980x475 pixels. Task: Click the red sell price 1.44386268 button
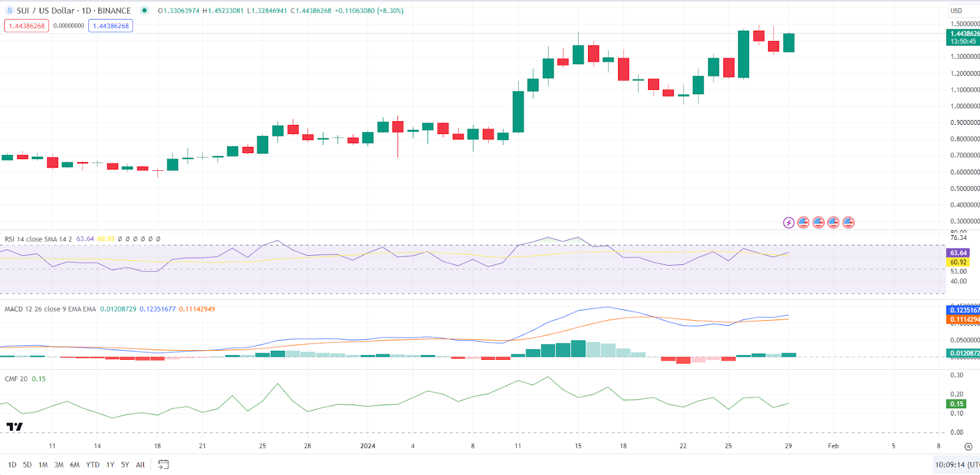(x=26, y=26)
